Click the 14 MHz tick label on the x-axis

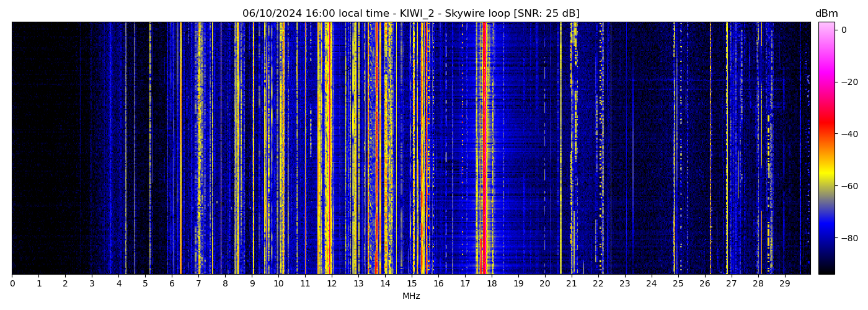click(385, 284)
